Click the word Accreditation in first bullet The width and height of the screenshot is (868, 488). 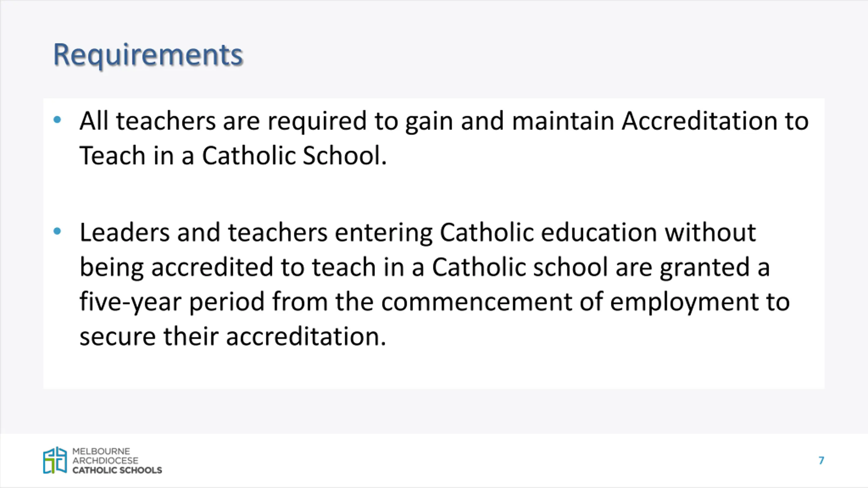click(699, 121)
